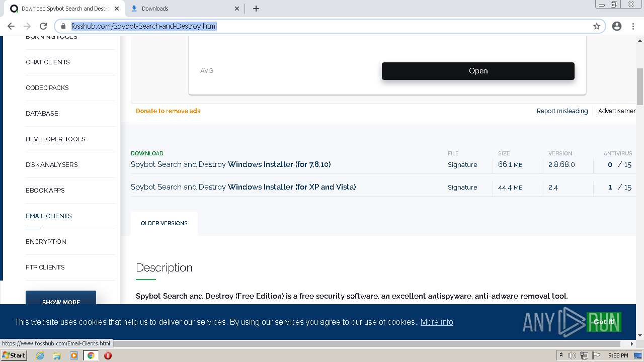The height and width of the screenshot is (362, 644).
Task: Click the address bar URL
Action: tap(144, 26)
